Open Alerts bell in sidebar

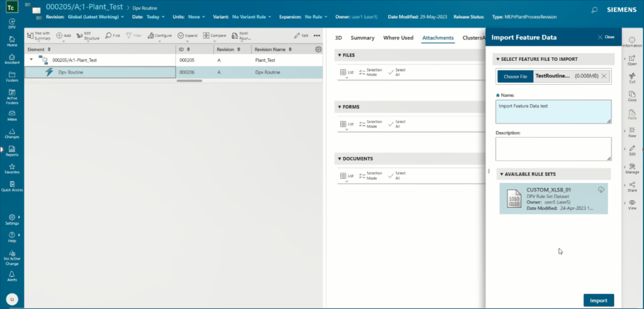tap(12, 276)
